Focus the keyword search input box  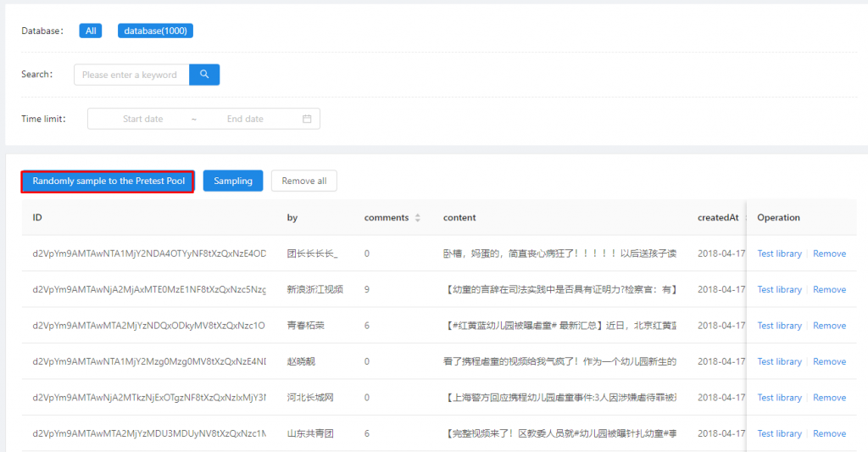[131, 75]
